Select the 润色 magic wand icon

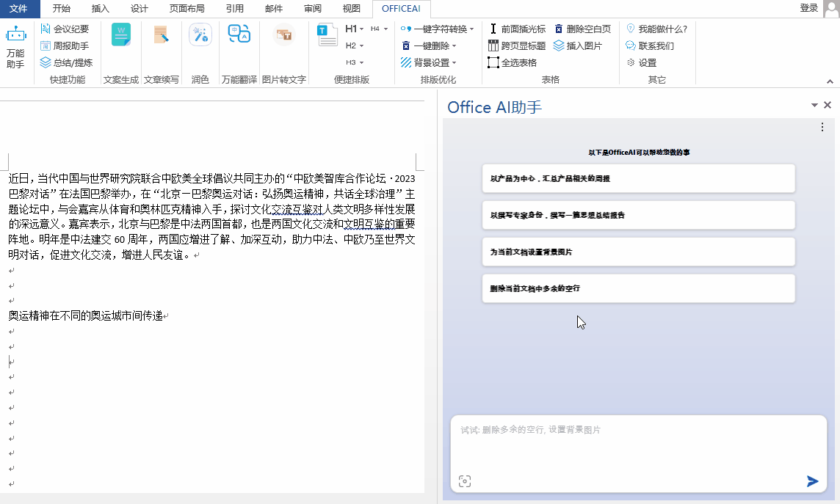[x=200, y=35]
